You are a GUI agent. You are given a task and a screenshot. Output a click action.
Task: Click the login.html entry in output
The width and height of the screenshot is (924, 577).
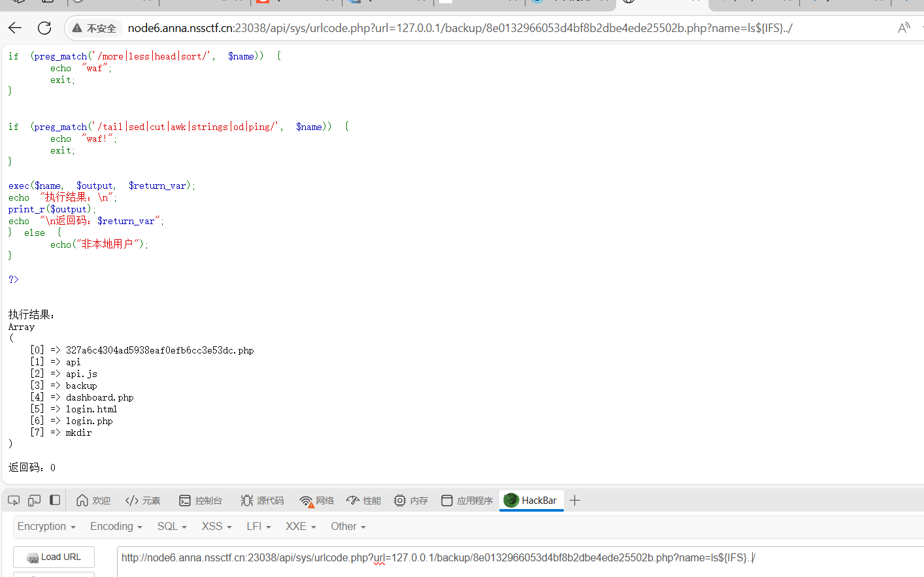[x=91, y=409]
